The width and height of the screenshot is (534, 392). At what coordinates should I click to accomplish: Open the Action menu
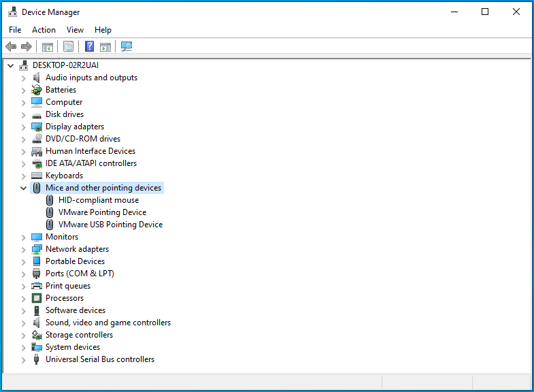[x=44, y=30]
